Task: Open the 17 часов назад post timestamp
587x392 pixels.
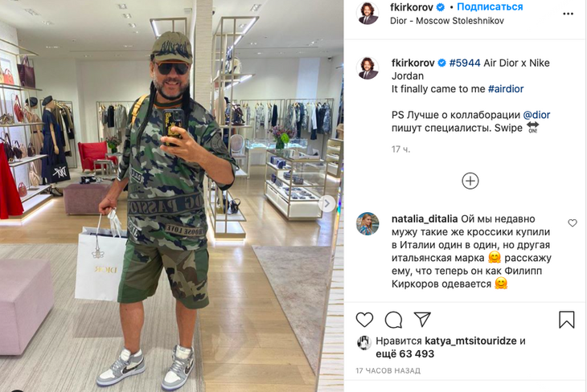Action: point(388,370)
